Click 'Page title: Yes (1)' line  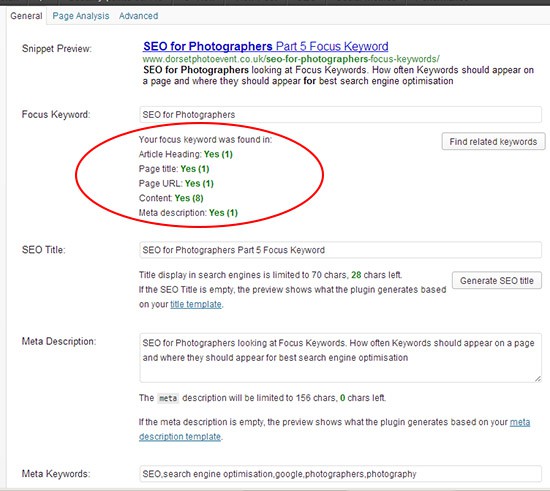tap(174, 169)
